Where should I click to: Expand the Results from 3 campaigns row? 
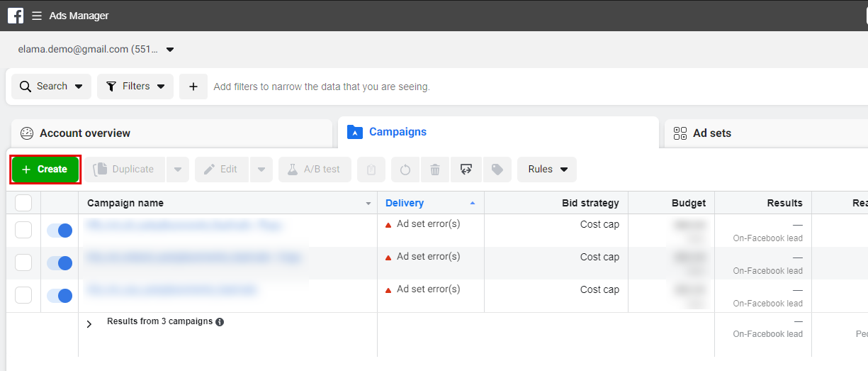point(89,324)
